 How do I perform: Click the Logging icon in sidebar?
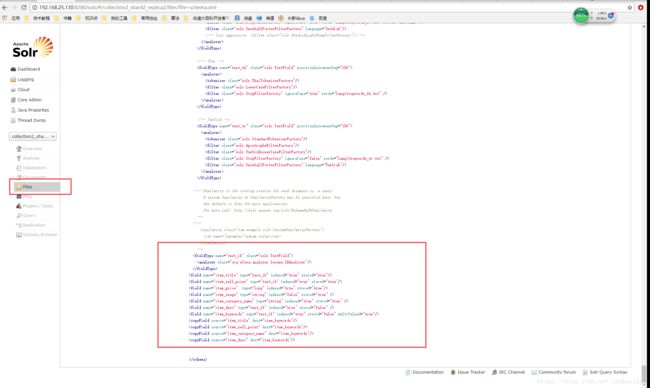click(x=13, y=80)
